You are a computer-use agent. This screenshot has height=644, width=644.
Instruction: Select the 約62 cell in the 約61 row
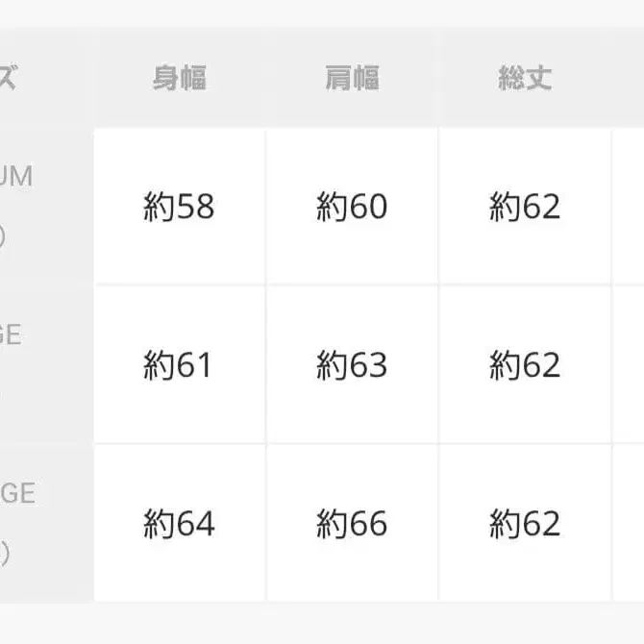tap(525, 365)
